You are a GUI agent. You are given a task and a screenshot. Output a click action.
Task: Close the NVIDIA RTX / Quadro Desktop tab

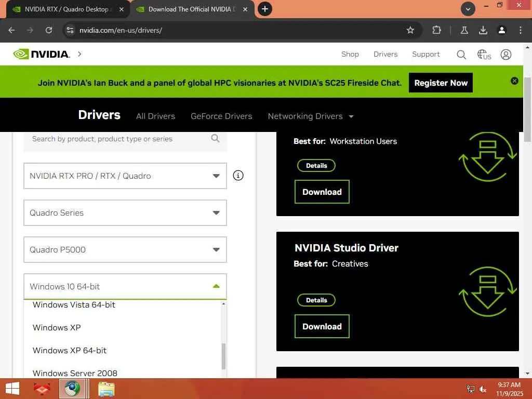click(x=122, y=9)
